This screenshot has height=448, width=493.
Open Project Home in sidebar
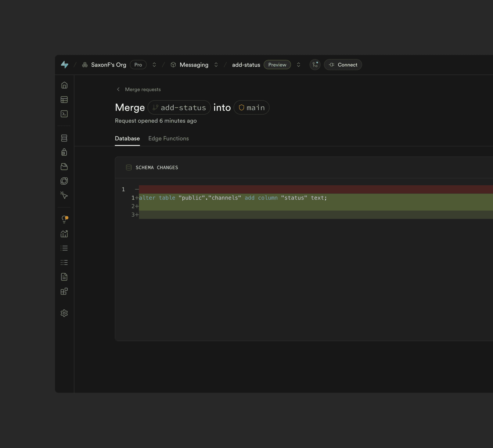(x=64, y=85)
